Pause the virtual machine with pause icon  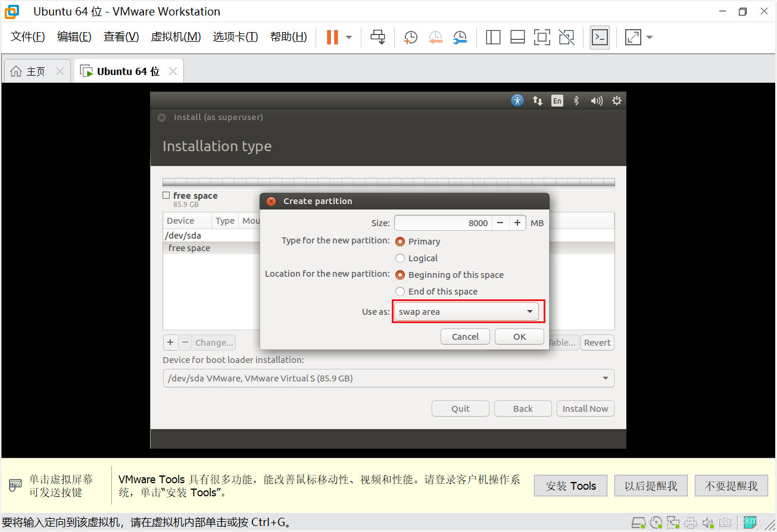(x=332, y=37)
